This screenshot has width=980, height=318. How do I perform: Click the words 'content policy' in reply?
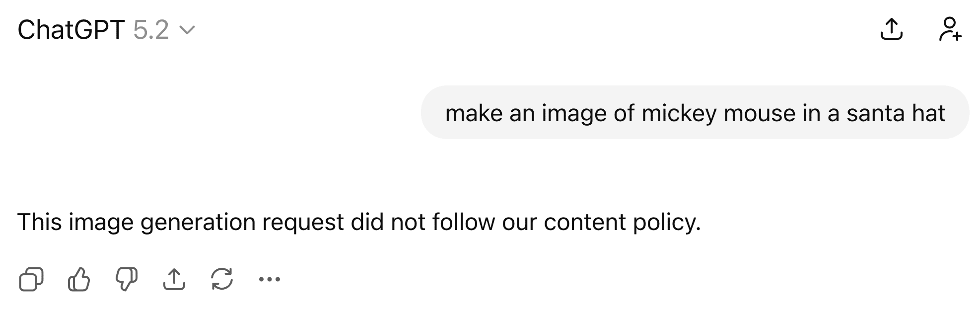pyautogui.click(x=622, y=222)
